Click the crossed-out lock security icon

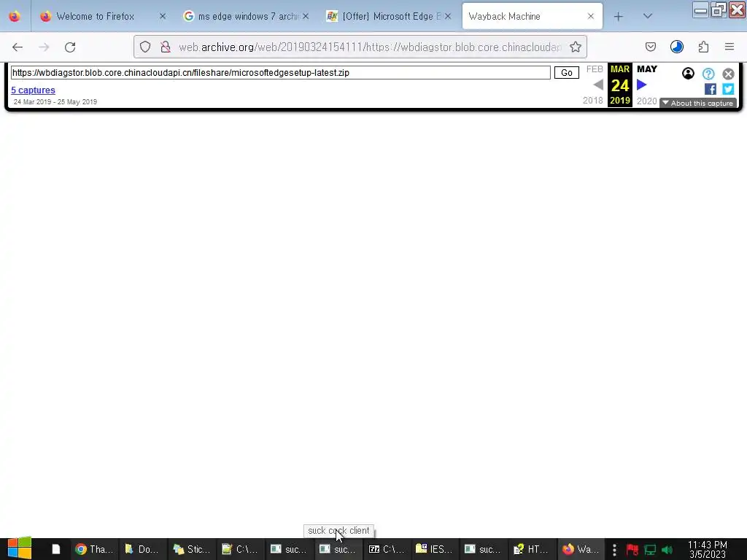pos(166,47)
